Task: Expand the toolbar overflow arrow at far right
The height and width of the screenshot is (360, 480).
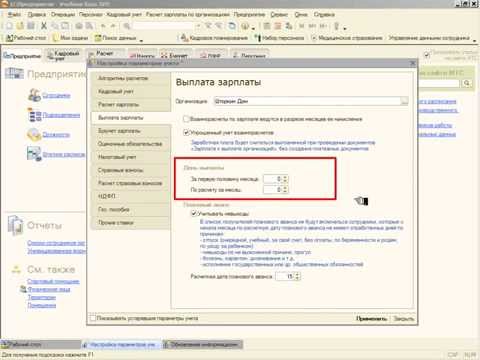Action: pos(475,40)
